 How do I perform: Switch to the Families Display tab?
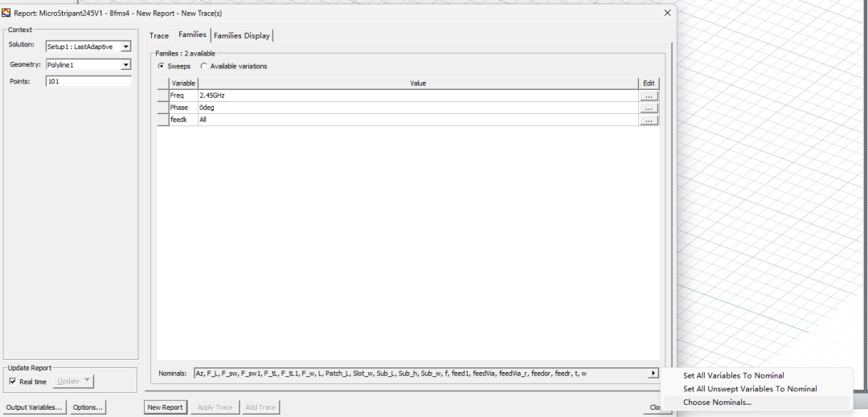[242, 35]
